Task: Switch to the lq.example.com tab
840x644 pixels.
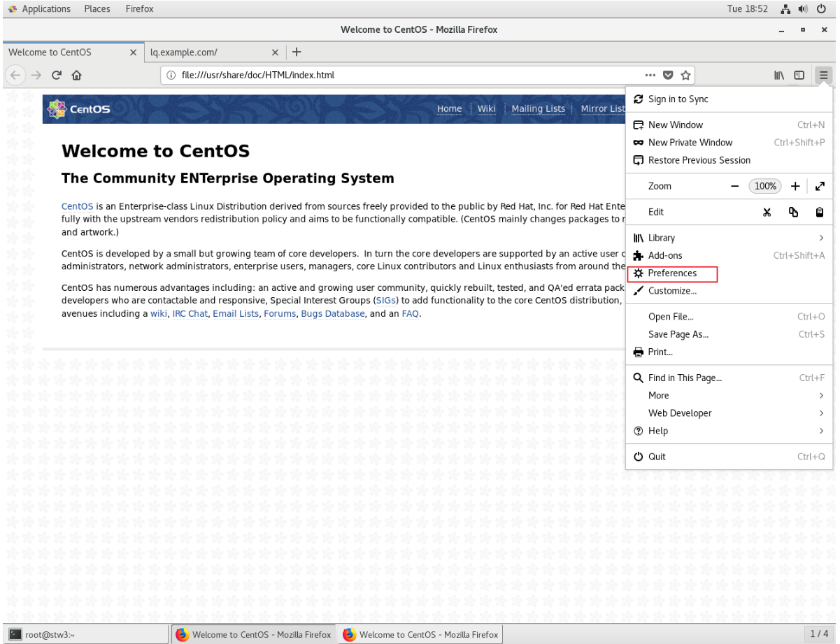Action: (x=215, y=52)
